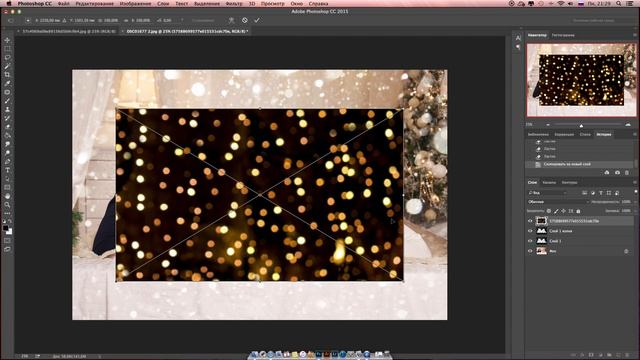Open the 'Изображение' menu

[x=135, y=4]
